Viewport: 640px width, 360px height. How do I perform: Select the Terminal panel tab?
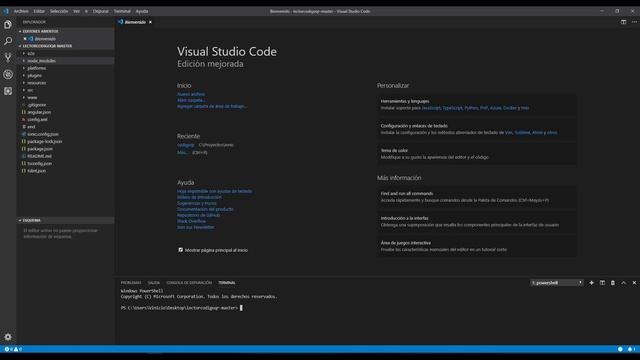[x=227, y=283]
